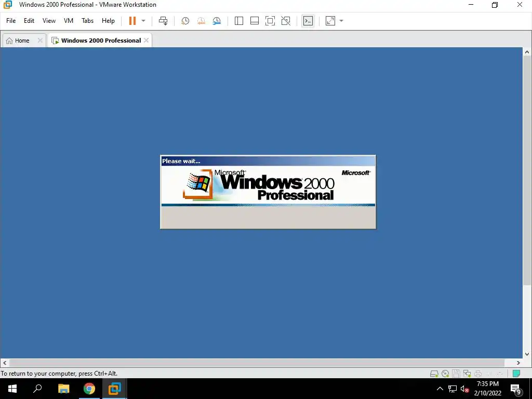Click the VMware Workstation taskbar icon
The image size is (532, 399).
[115, 389]
